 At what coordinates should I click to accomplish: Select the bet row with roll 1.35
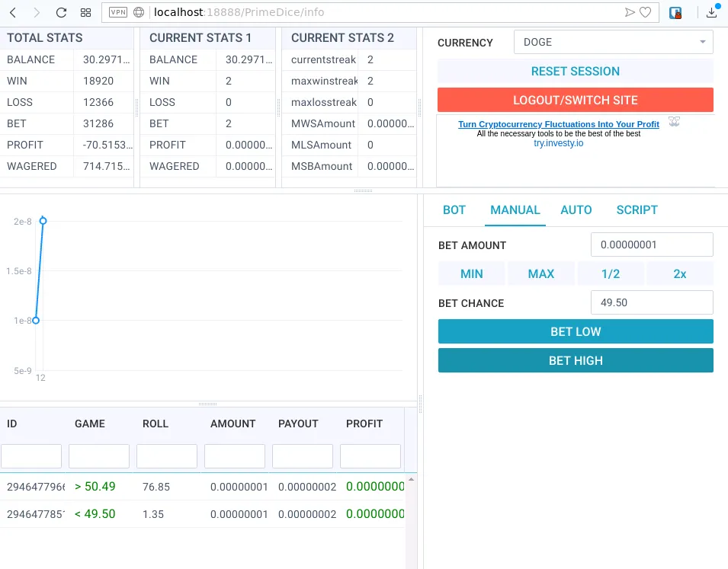click(x=203, y=514)
